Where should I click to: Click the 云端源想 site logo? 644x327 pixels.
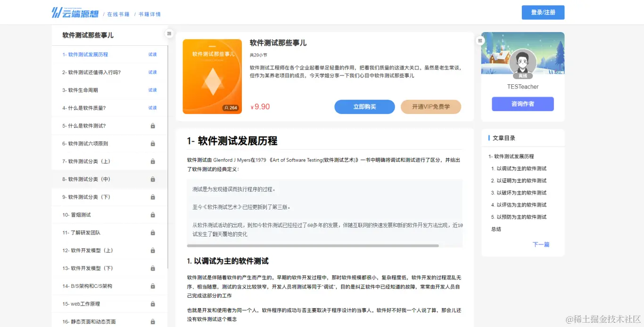[x=75, y=13]
